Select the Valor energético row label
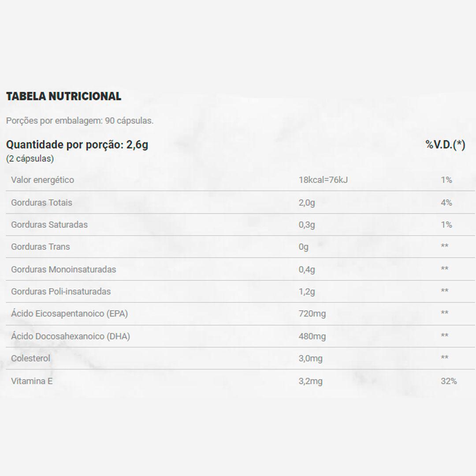 pyautogui.click(x=43, y=180)
